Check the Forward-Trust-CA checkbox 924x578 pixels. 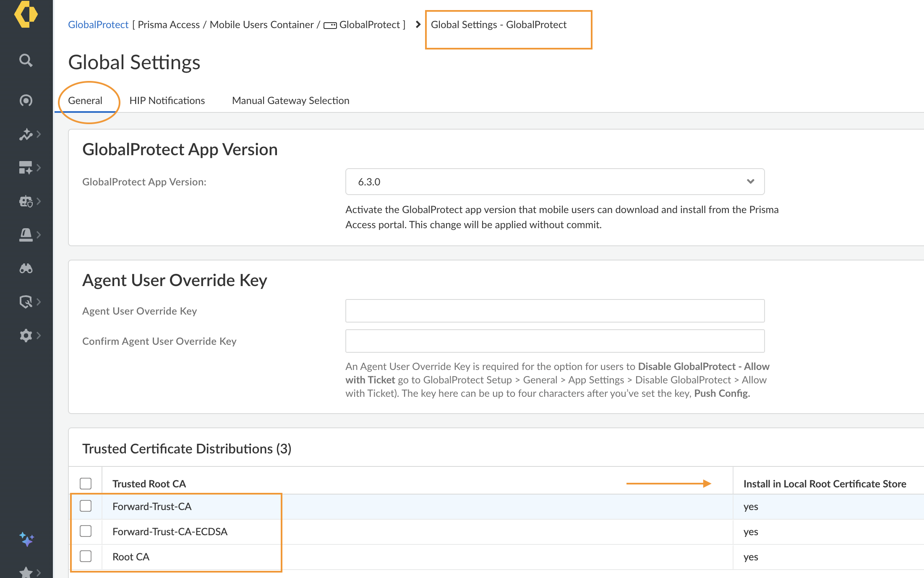(x=86, y=506)
